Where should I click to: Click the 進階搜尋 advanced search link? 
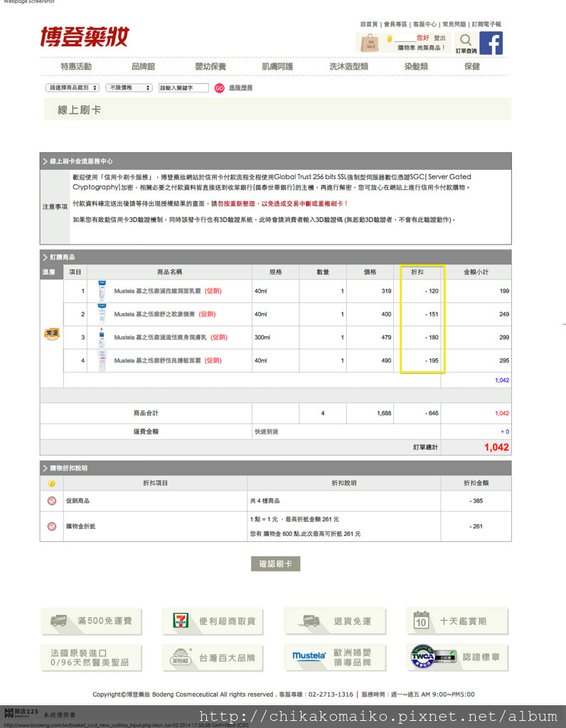pos(240,87)
